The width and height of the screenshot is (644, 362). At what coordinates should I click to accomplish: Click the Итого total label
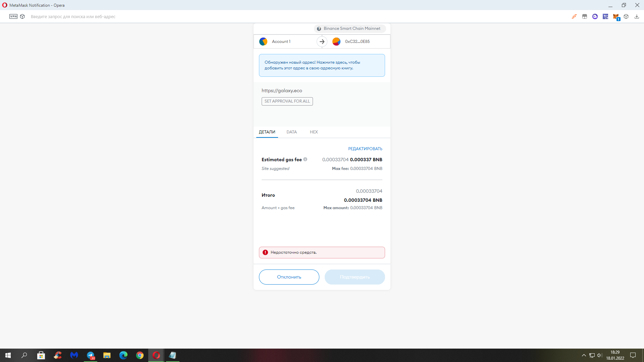268,195
